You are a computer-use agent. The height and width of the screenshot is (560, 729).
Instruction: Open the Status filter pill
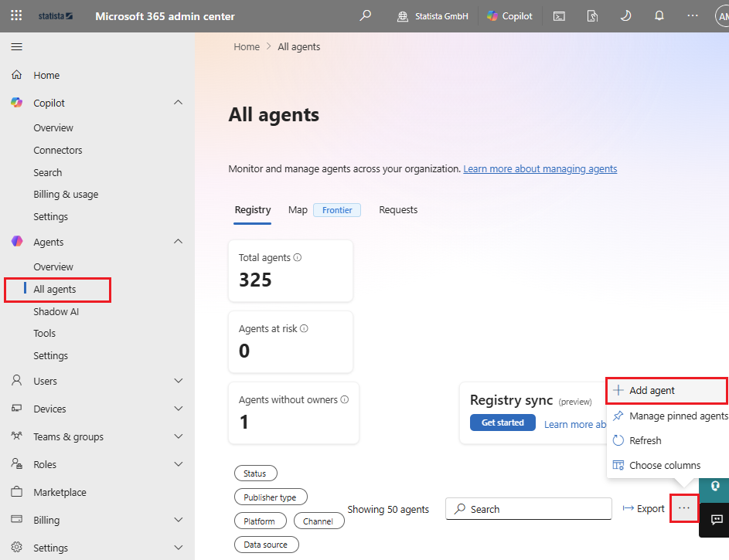click(255, 473)
